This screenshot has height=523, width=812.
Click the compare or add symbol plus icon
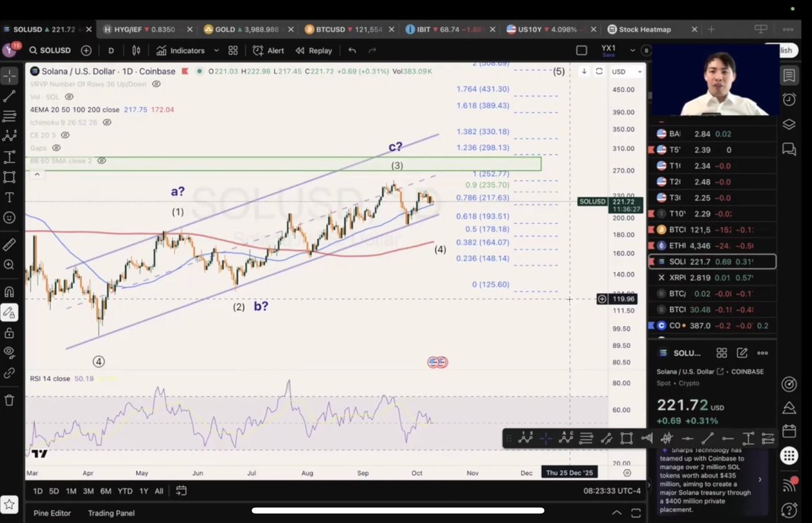[86, 51]
